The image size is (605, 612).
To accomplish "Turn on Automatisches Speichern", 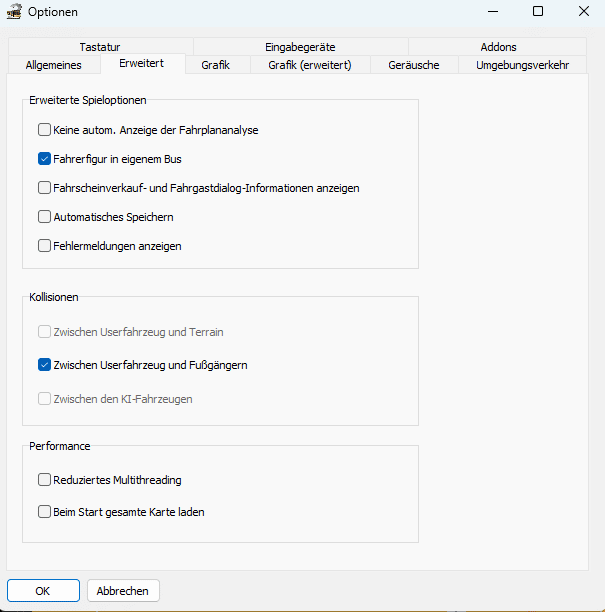I will pyautogui.click(x=44, y=216).
